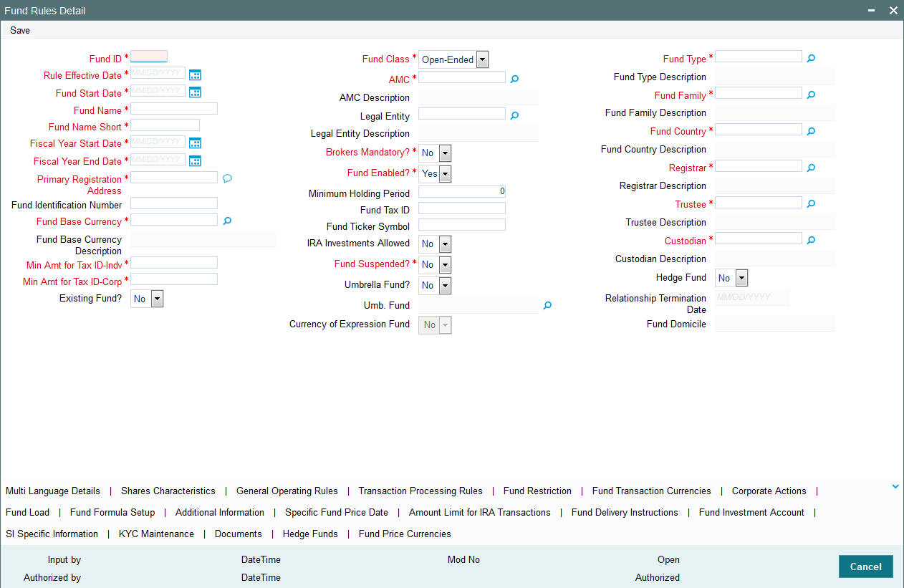Image resolution: width=904 pixels, height=588 pixels.
Task: Open Documents link
Action: point(239,534)
